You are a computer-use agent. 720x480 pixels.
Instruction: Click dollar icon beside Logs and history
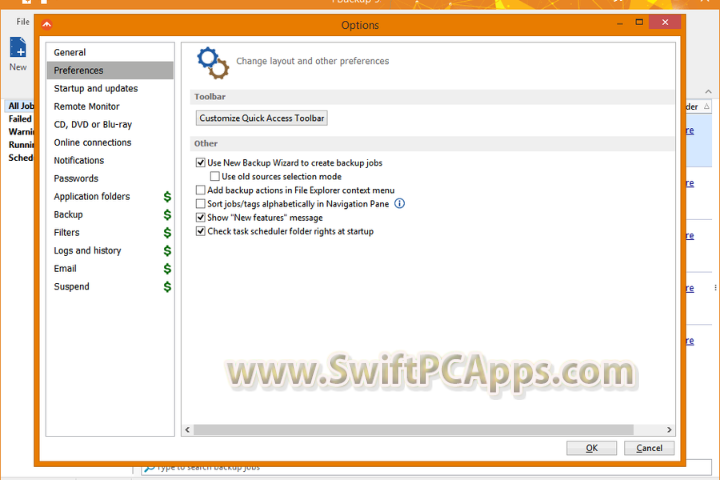click(167, 250)
